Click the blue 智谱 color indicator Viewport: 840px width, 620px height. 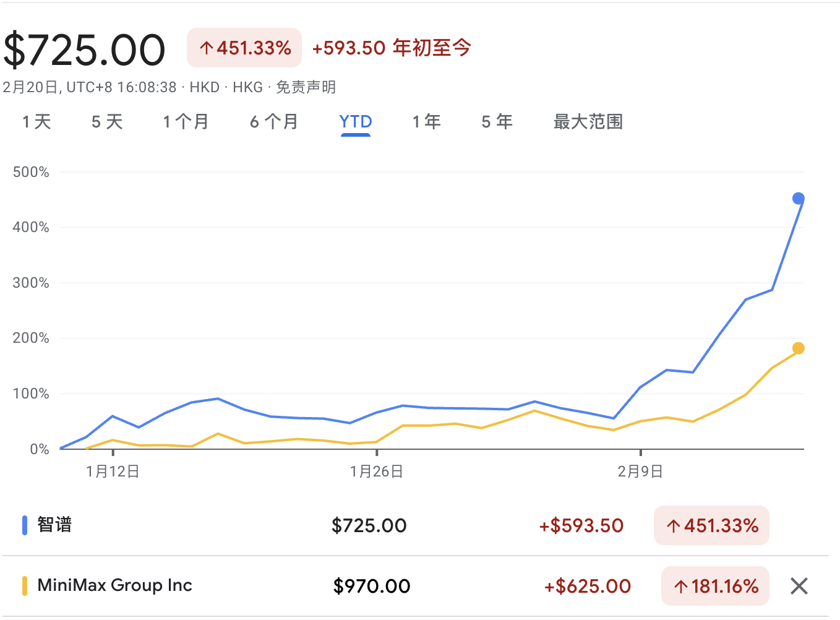pos(25,525)
